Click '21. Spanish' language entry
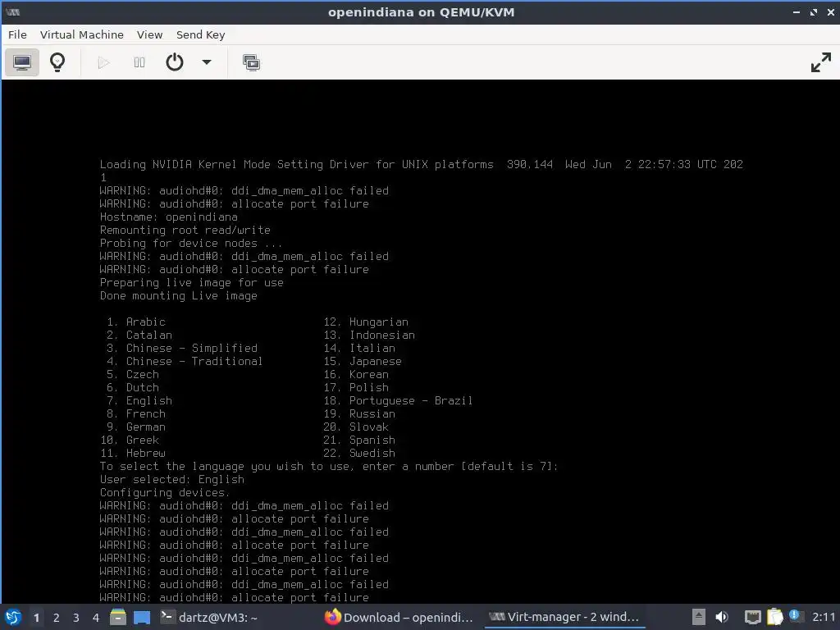 click(x=359, y=440)
